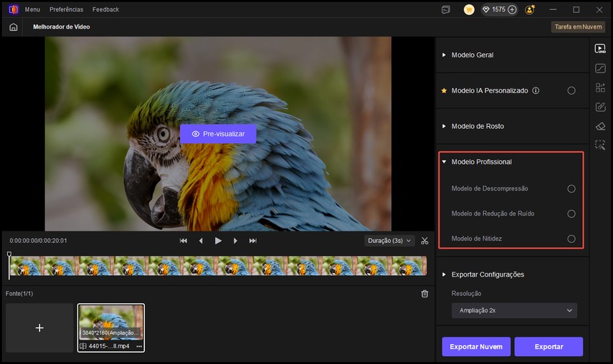The height and width of the screenshot is (364, 613).
Task: Select the AI selection sidebar tool
Action: (x=600, y=145)
